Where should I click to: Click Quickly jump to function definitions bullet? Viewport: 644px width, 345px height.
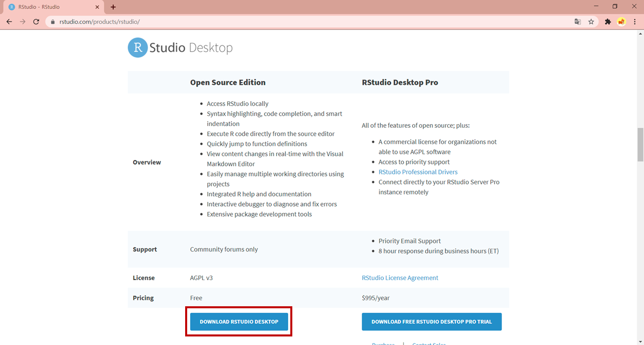click(257, 144)
